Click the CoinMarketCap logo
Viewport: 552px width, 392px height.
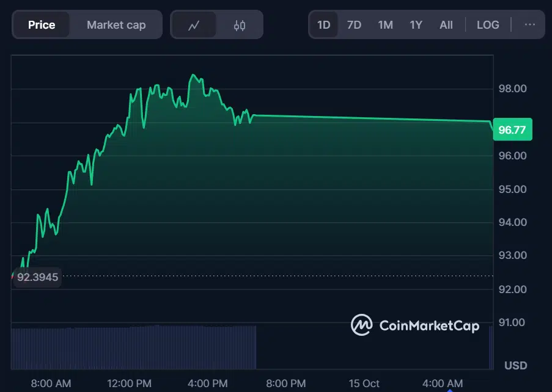coord(415,325)
